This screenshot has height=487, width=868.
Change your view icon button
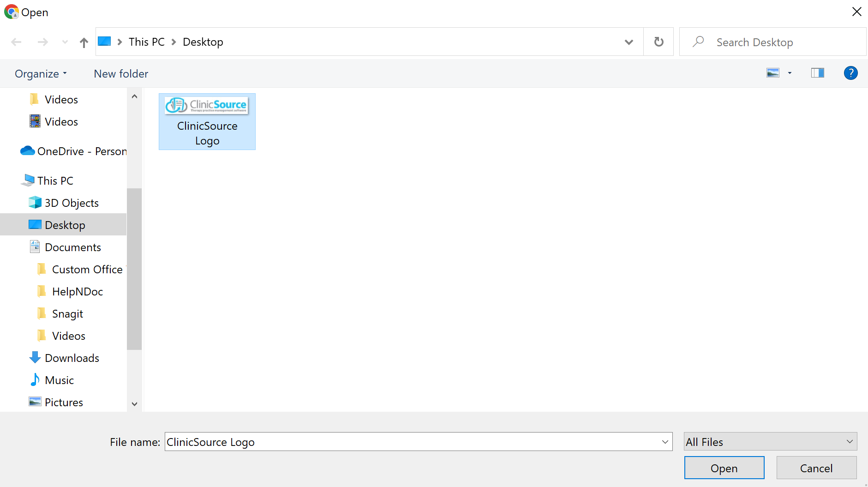(773, 73)
